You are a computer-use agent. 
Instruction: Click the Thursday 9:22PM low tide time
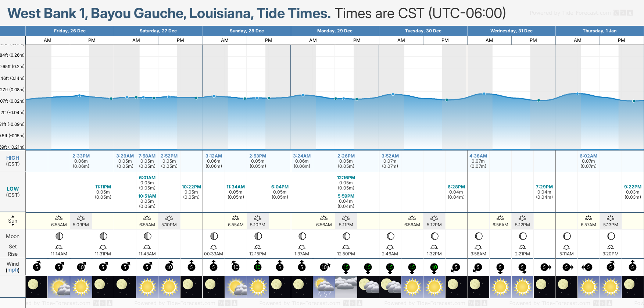633,187
